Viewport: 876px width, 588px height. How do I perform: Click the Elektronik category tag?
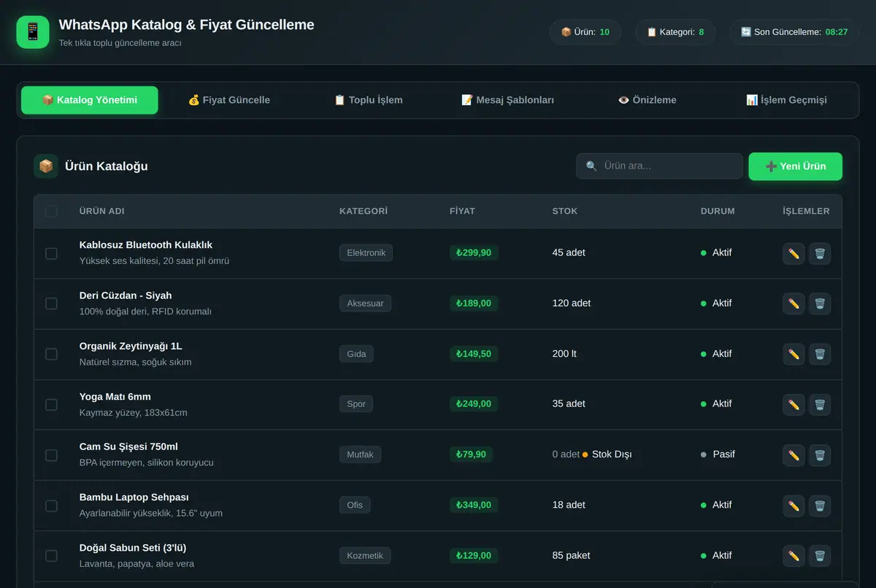[366, 253]
